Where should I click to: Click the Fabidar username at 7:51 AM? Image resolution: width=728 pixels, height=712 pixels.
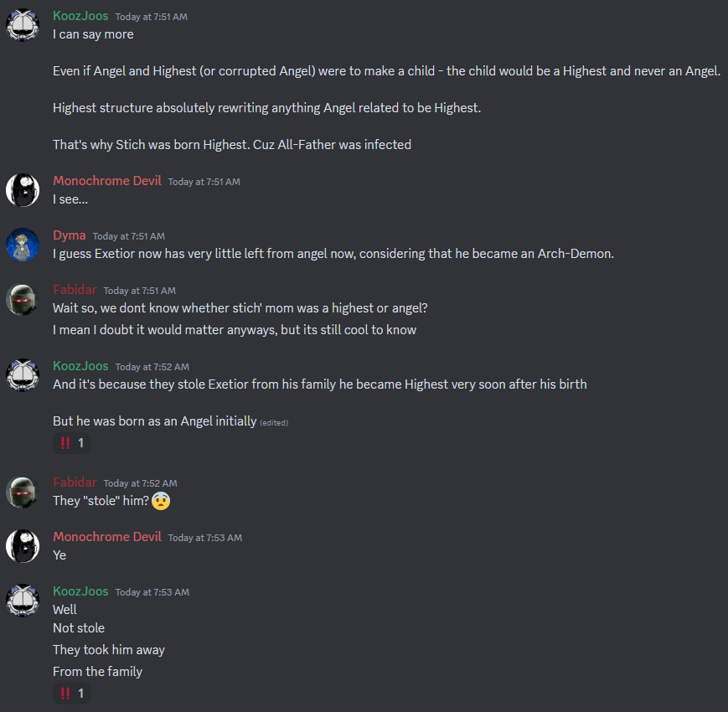(75, 290)
